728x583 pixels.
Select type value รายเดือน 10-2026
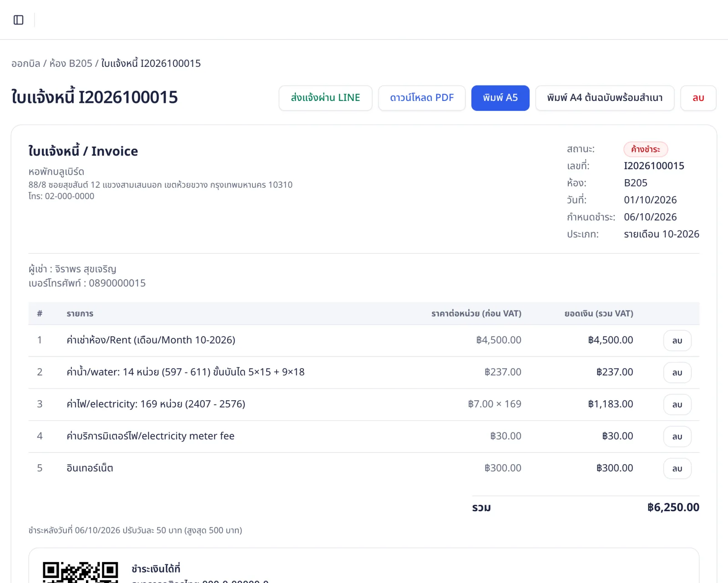coord(662,234)
